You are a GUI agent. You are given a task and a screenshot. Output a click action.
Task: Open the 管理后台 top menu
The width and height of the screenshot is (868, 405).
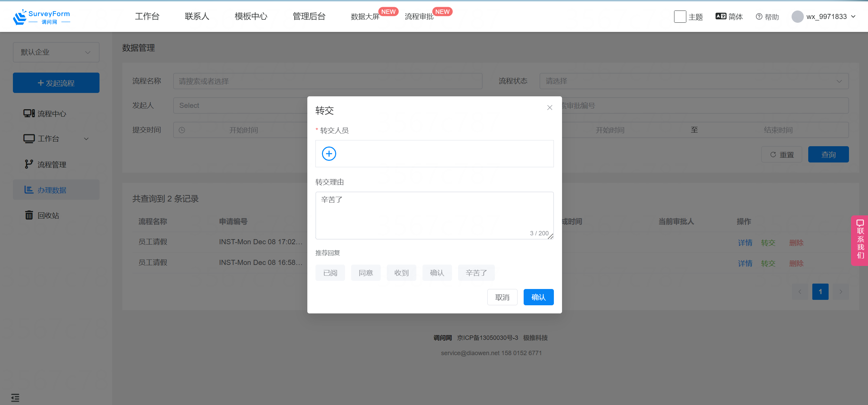click(x=309, y=16)
